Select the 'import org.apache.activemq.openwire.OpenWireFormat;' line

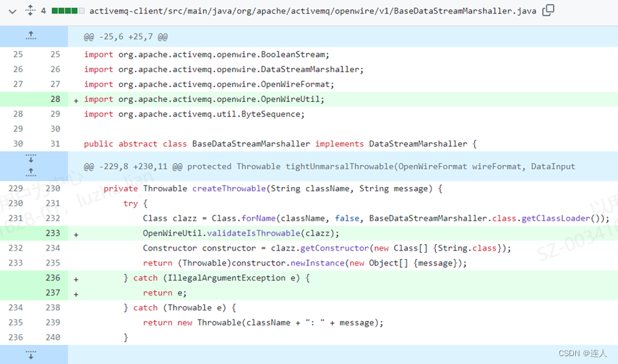pyautogui.click(x=209, y=84)
